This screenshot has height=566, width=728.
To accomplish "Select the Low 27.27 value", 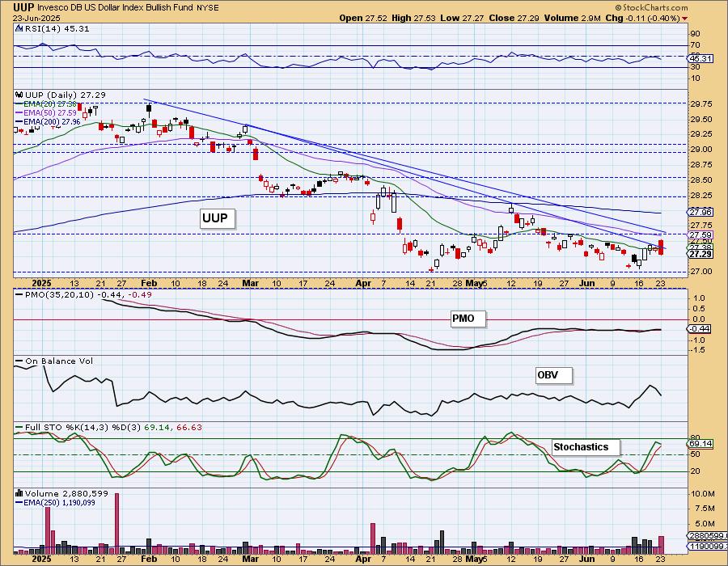I will (462, 18).
